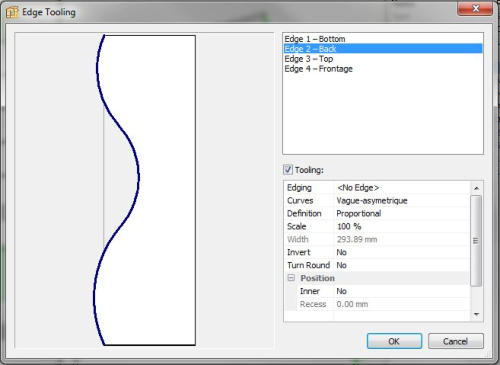This screenshot has width=500, height=365.
Task: Edit the Scale 100 % field
Action: point(402,227)
